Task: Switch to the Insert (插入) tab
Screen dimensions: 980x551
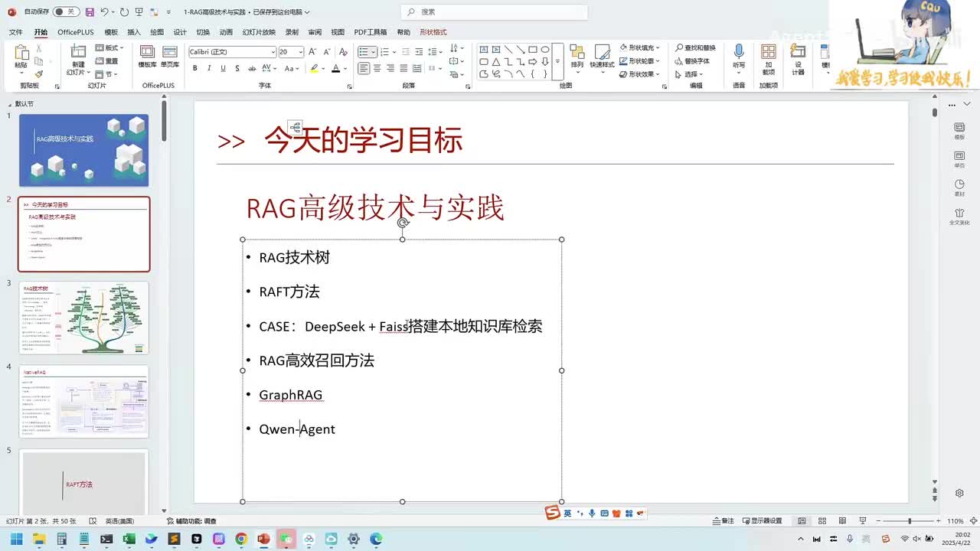Action: pyautogui.click(x=134, y=32)
